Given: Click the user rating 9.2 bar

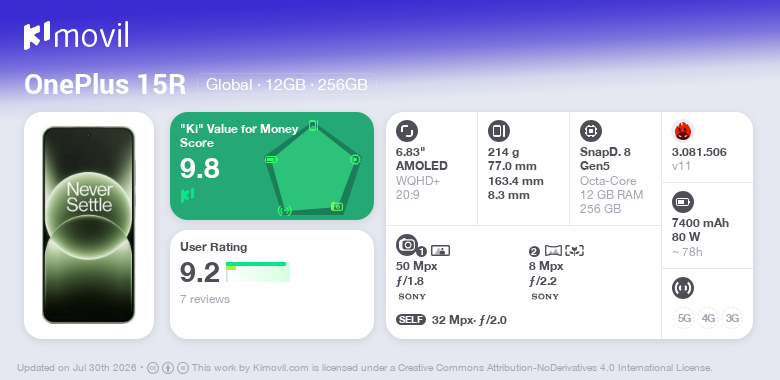Looking at the screenshot, I should coord(258,272).
